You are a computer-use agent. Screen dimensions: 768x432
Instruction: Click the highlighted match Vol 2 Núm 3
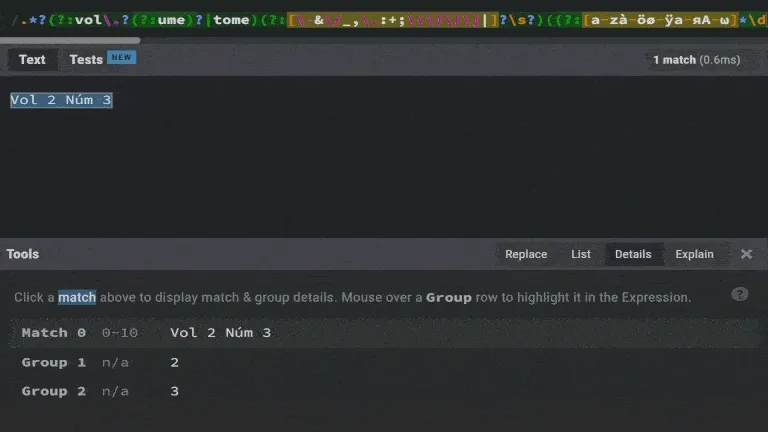[x=61, y=100]
